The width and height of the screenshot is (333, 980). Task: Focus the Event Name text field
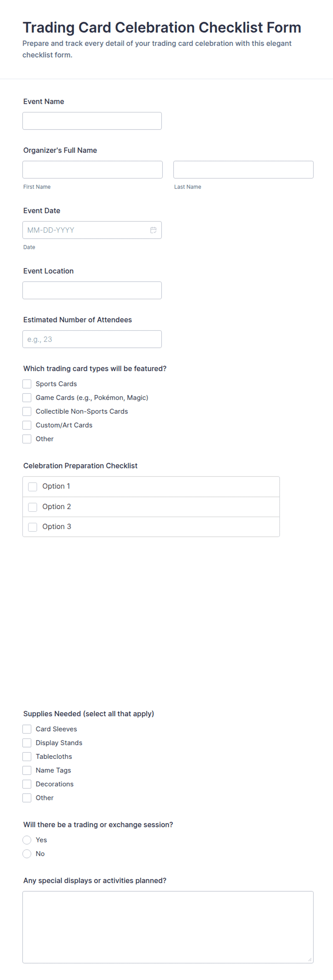pos(92,121)
